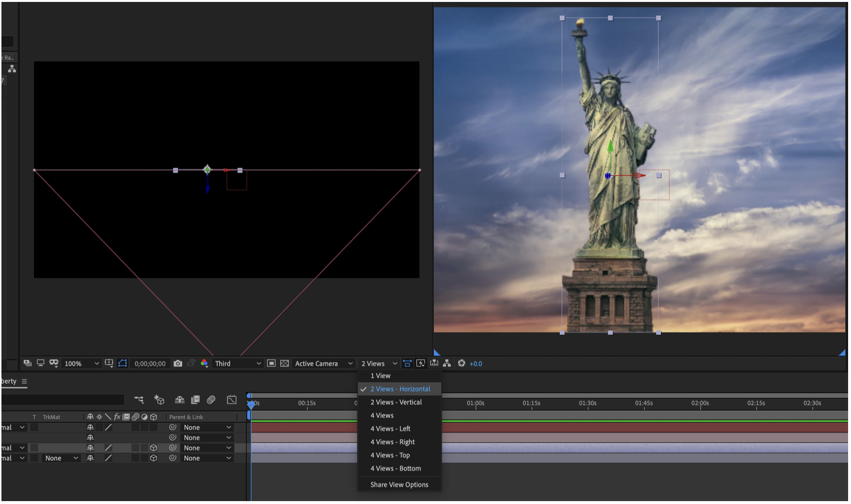
Task: Click the Timeline button in viewer toolbar
Action: point(434,364)
